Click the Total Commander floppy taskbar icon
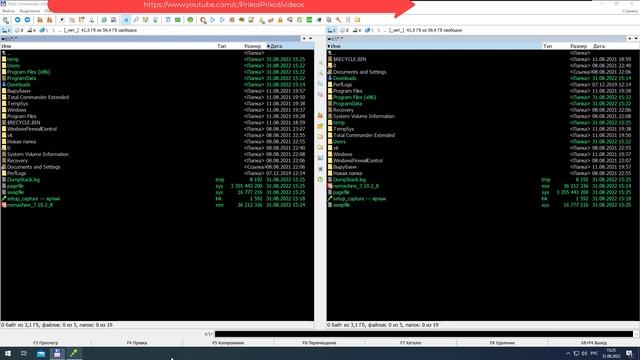The height and width of the screenshot is (360, 640). (57, 353)
